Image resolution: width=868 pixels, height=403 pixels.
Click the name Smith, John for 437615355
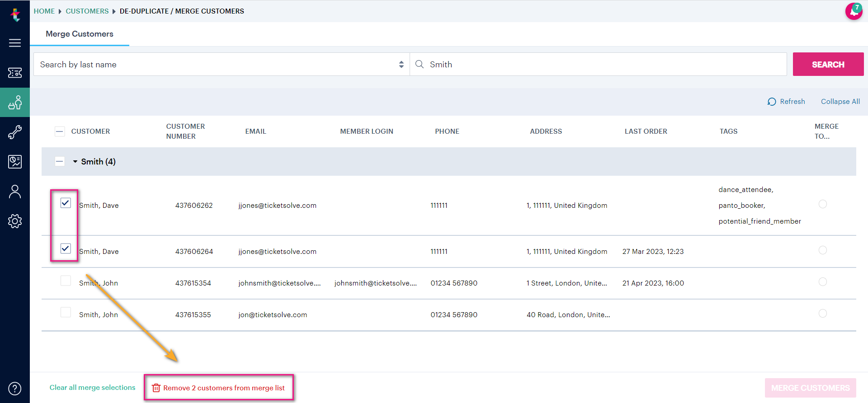pyautogui.click(x=99, y=315)
